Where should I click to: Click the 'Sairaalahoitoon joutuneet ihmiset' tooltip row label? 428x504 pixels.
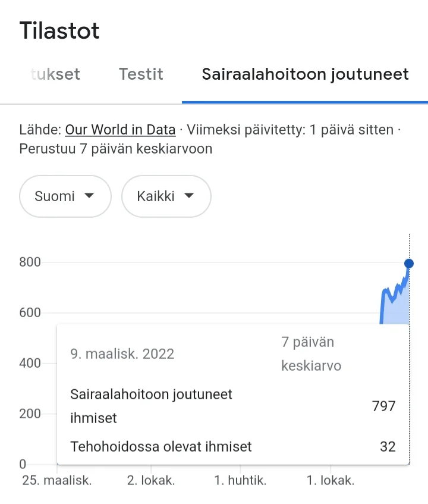pyautogui.click(x=151, y=406)
